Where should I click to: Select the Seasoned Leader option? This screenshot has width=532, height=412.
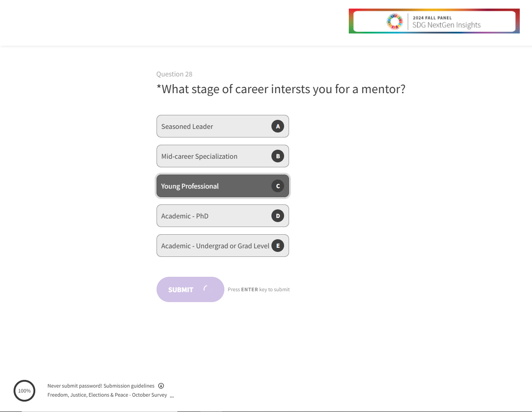click(213, 126)
